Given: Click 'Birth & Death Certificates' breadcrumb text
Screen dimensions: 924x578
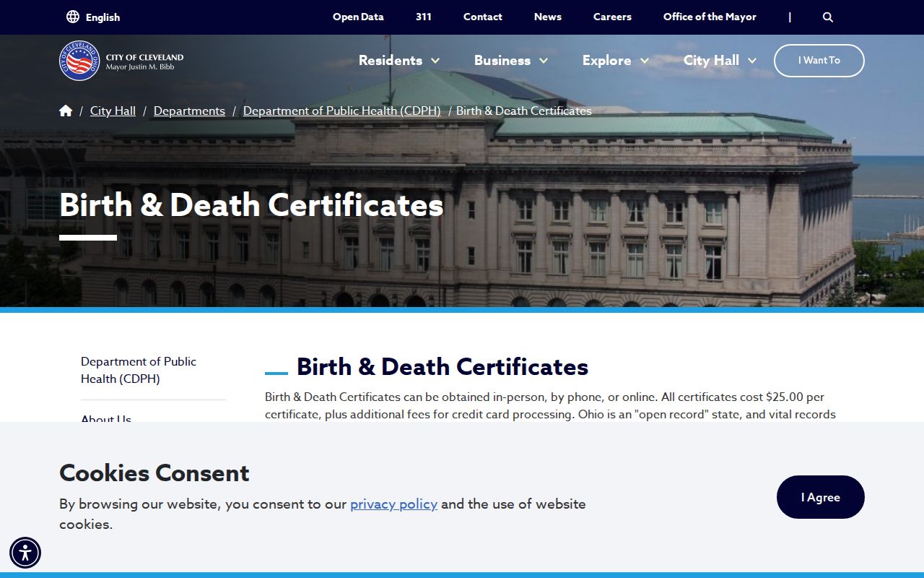Looking at the screenshot, I should (524, 111).
